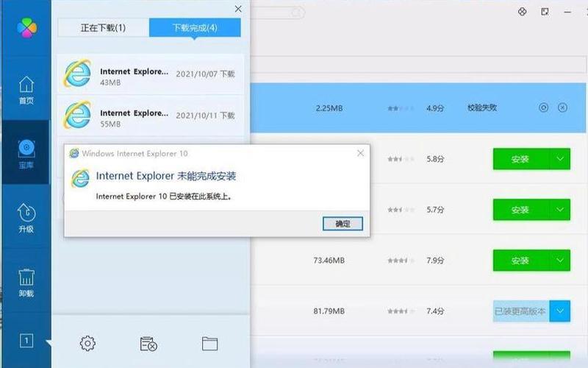This screenshot has width=588, height=368.
Task: Click the 81.79MB size cell
Action: 329,311
